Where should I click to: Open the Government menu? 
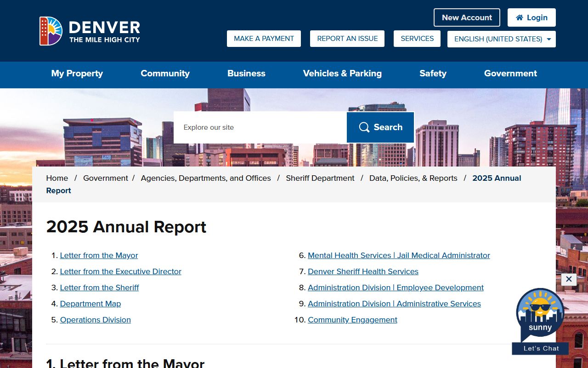pyautogui.click(x=510, y=74)
